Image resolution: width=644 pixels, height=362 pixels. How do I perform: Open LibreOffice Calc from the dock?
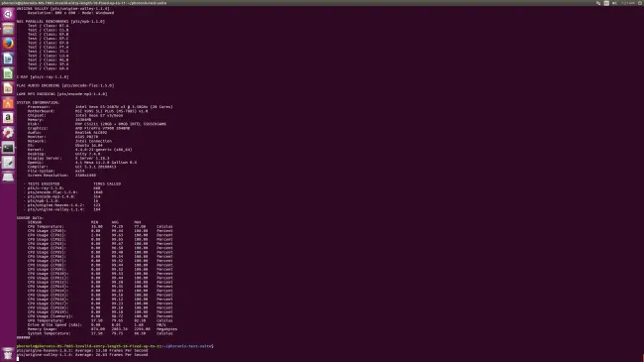[x=8, y=73]
